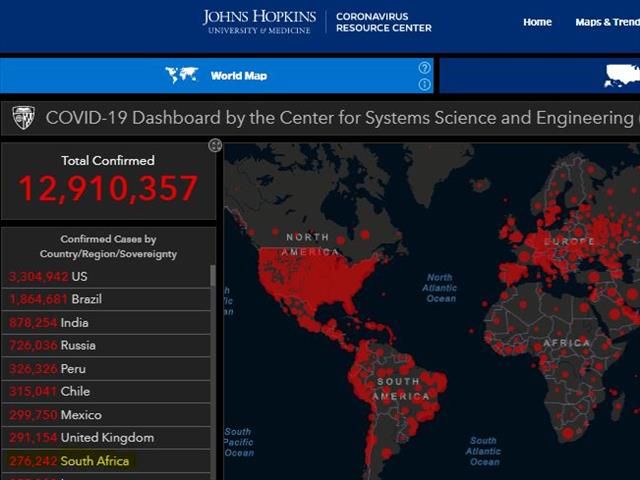This screenshot has height=480, width=640.
Task: Select Mexico in confirmed cases list
Action: point(106,415)
